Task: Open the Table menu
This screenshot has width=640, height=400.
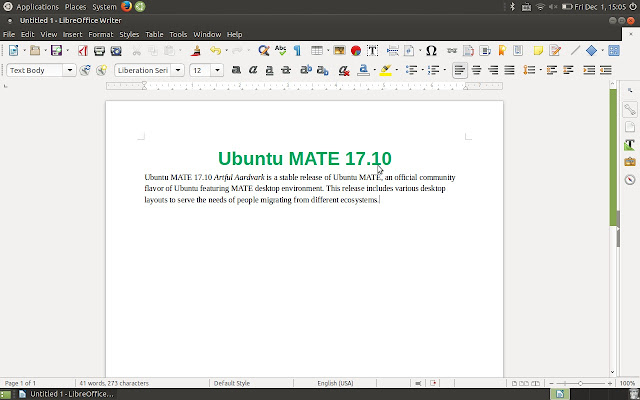Action: (154, 34)
